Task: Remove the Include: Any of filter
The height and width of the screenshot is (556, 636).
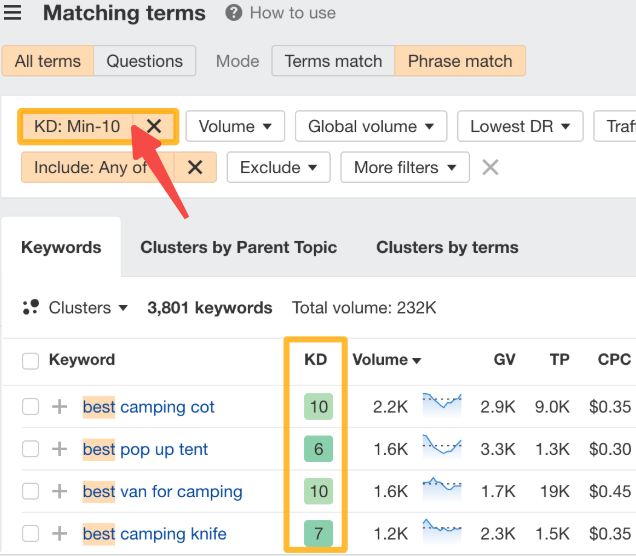Action: tap(195, 167)
